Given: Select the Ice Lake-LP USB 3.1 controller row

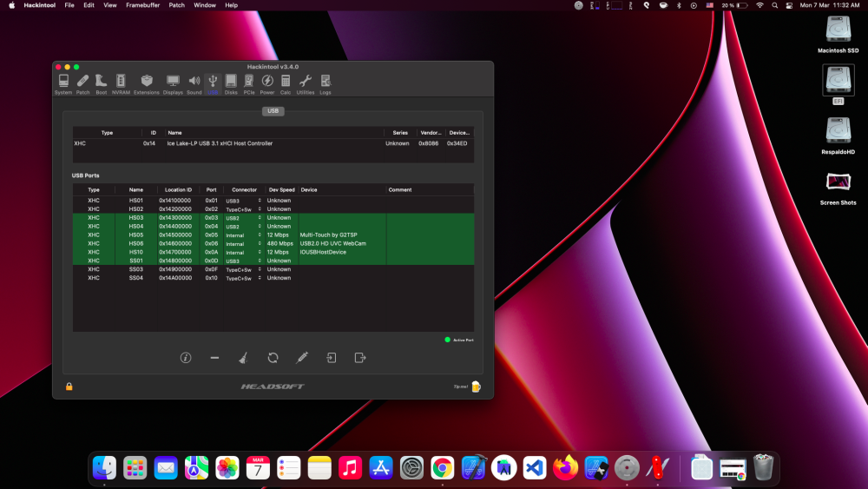Looking at the screenshot, I should [x=273, y=143].
